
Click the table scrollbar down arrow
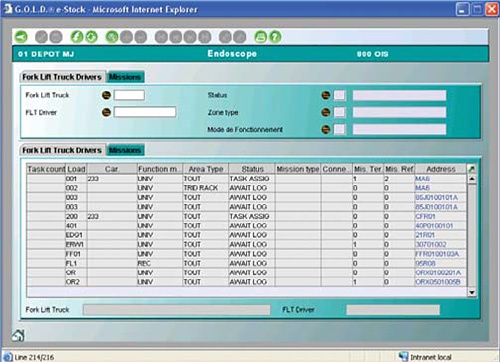(472, 293)
